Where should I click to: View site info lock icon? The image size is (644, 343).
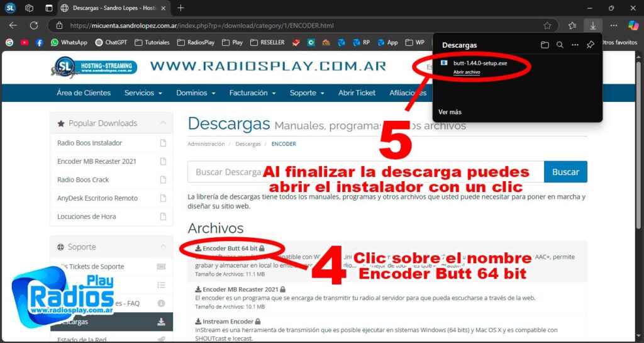pyautogui.click(x=60, y=25)
